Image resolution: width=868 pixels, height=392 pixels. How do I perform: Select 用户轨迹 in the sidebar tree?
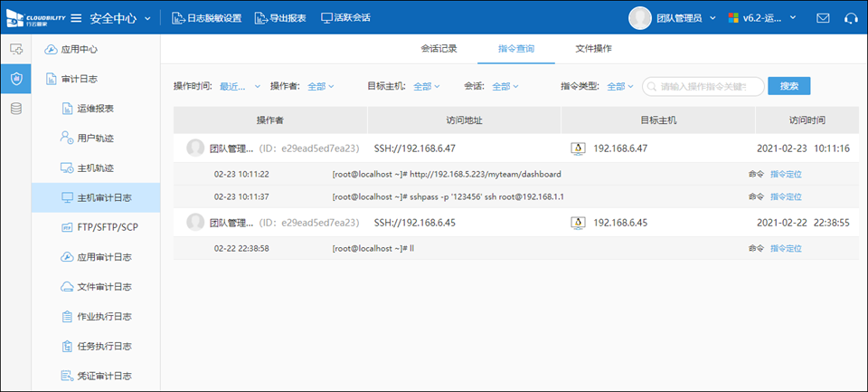tap(95, 138)
